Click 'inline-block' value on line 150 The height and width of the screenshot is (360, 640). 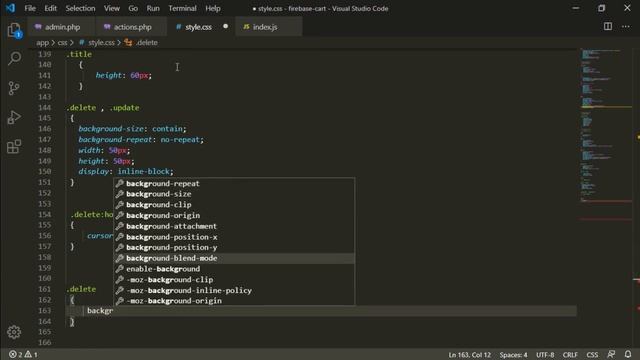coord(145,171)
